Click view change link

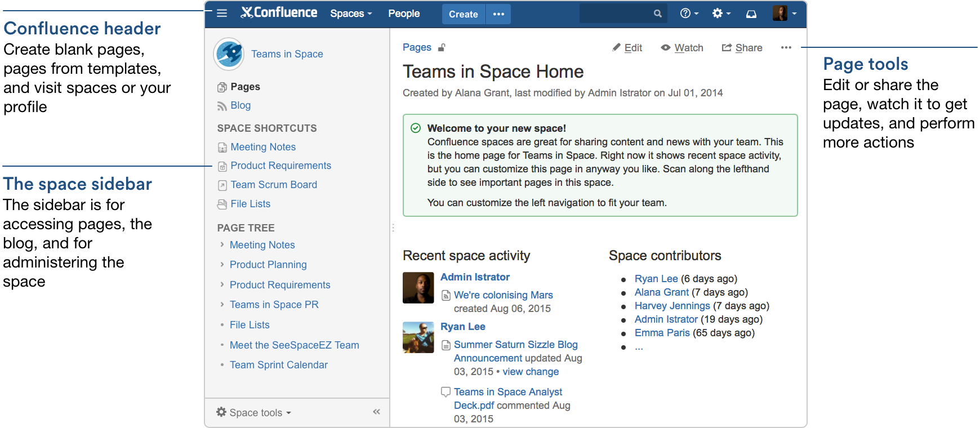tap(531, 372)
